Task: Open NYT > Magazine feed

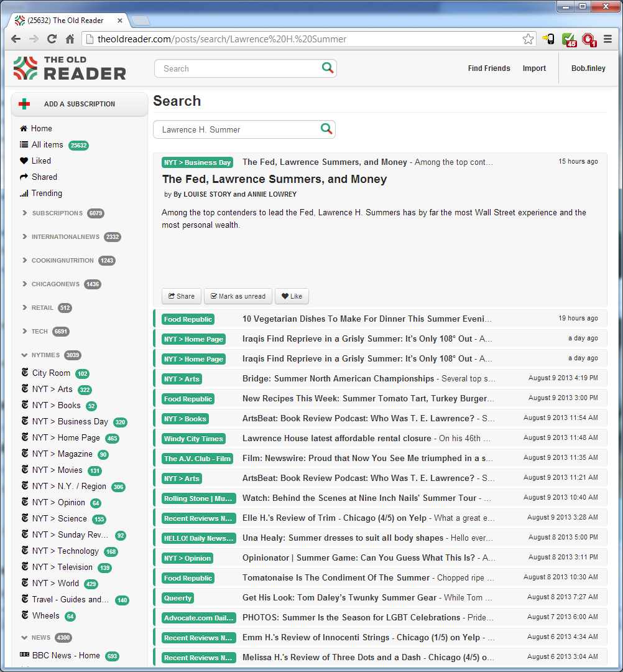Action: pyautogui.click(x=62, y=454)
